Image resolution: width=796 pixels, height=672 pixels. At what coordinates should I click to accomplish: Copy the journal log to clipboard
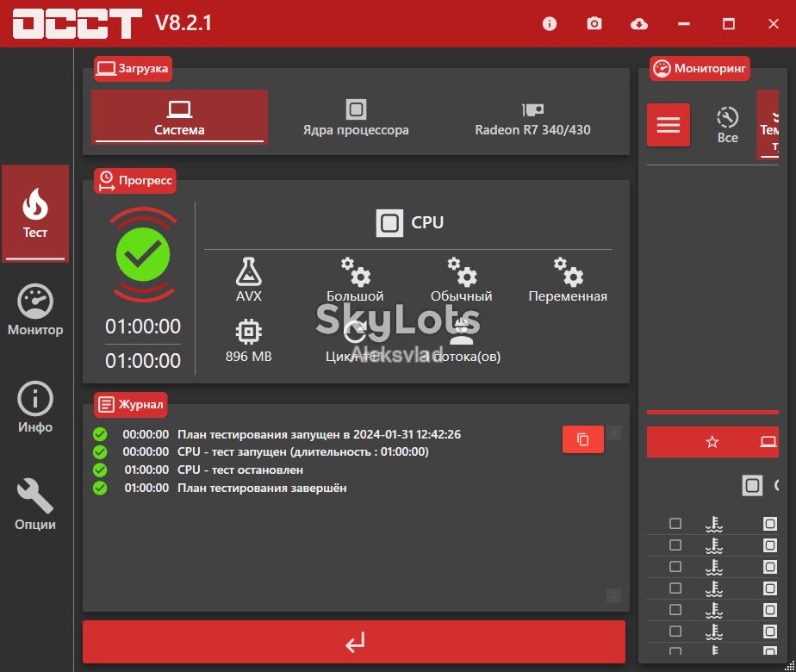pos(583,439)
